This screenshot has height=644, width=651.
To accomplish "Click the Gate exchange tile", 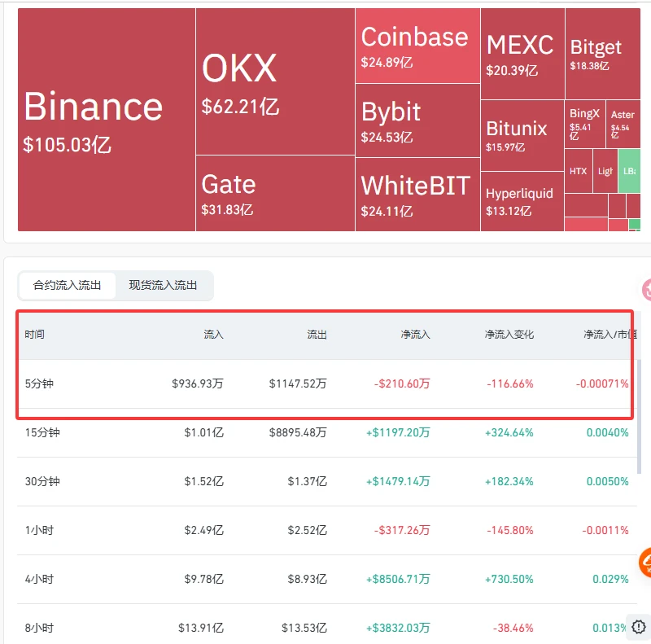I will coord(275,193).
